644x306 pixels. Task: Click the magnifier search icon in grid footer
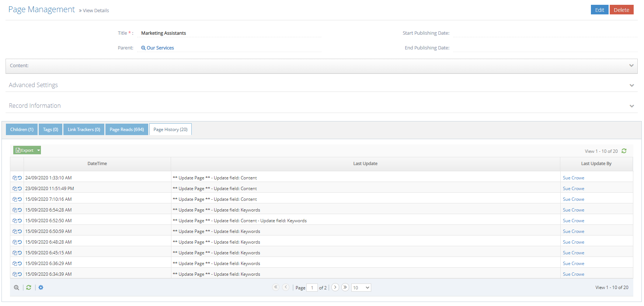click(x=16, y=288)
